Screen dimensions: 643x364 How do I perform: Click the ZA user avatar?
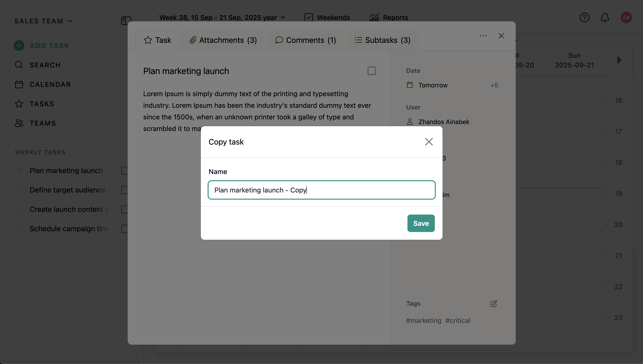626,17
